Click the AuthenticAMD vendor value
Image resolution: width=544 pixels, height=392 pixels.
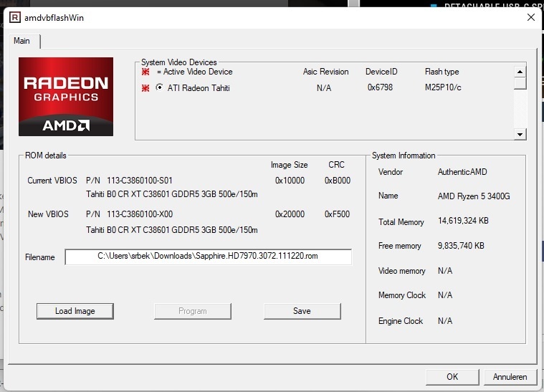462,172
